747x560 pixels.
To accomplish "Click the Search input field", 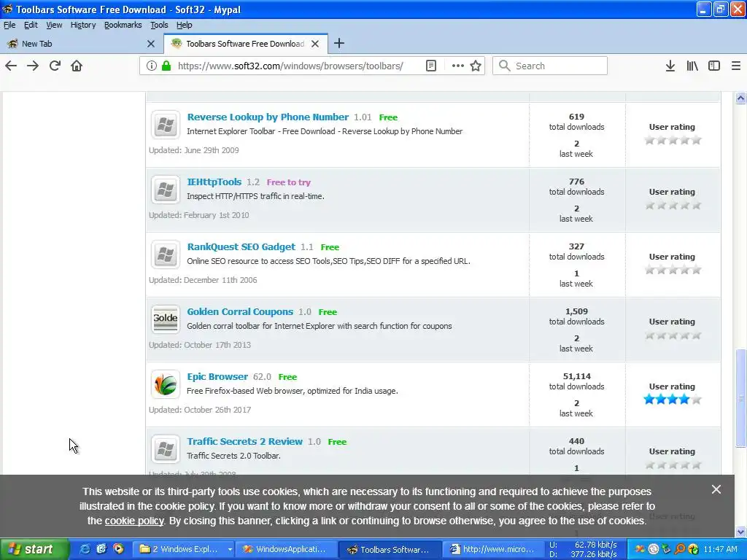I will coord(550,66).
